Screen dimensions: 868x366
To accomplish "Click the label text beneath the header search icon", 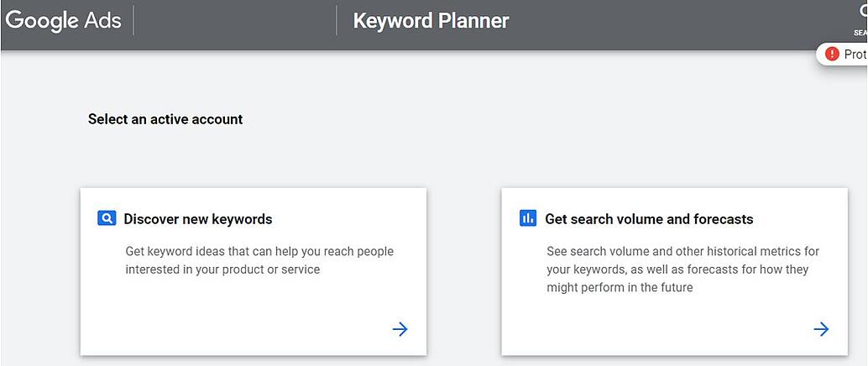I will [x=860, y=33].
